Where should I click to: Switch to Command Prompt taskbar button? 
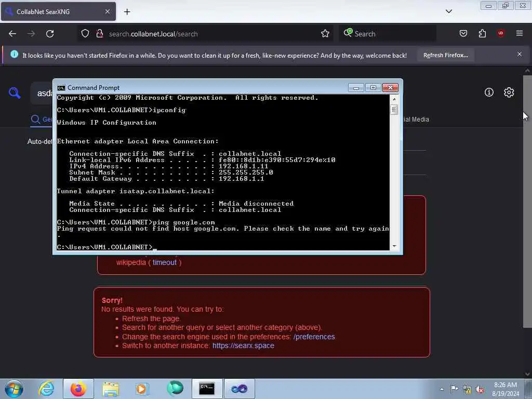pos(207,389)
